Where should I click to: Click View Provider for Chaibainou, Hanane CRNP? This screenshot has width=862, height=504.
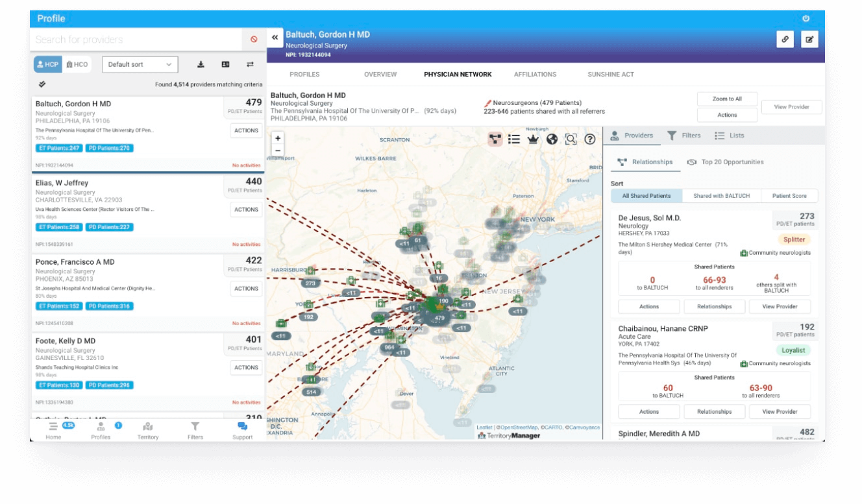click(780, 411)
